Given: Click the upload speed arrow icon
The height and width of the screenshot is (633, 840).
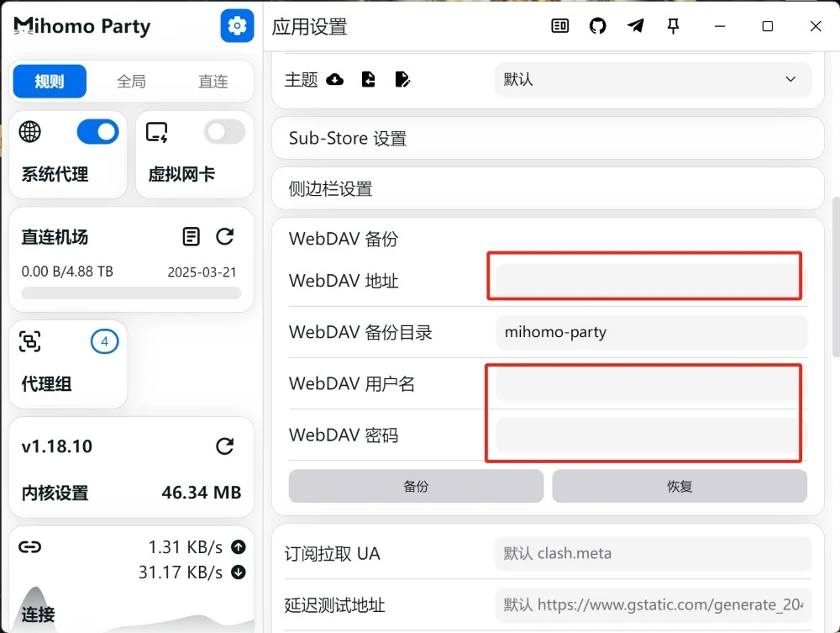Looking at the screenshot, I should 239,546.
